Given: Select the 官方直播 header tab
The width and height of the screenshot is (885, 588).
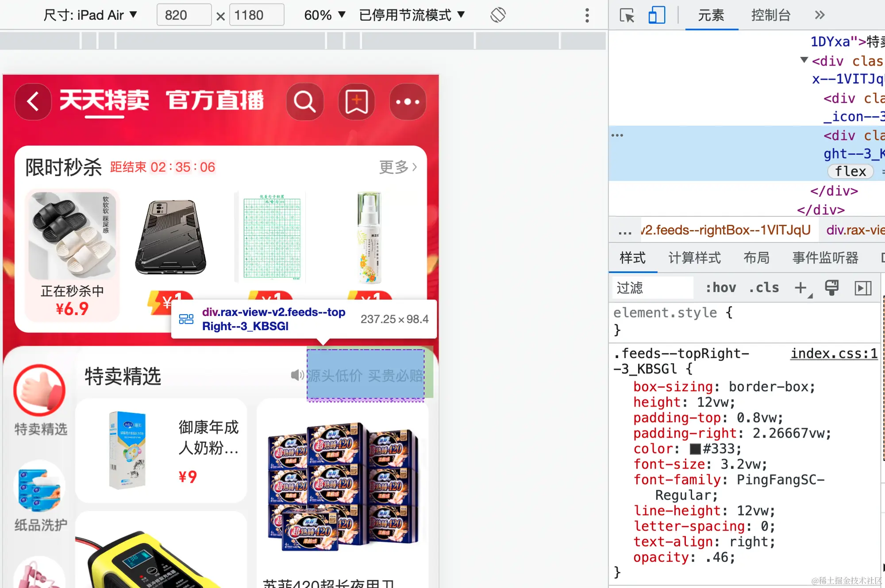Looking at the screenshot, I should click(x=215, y=100).
